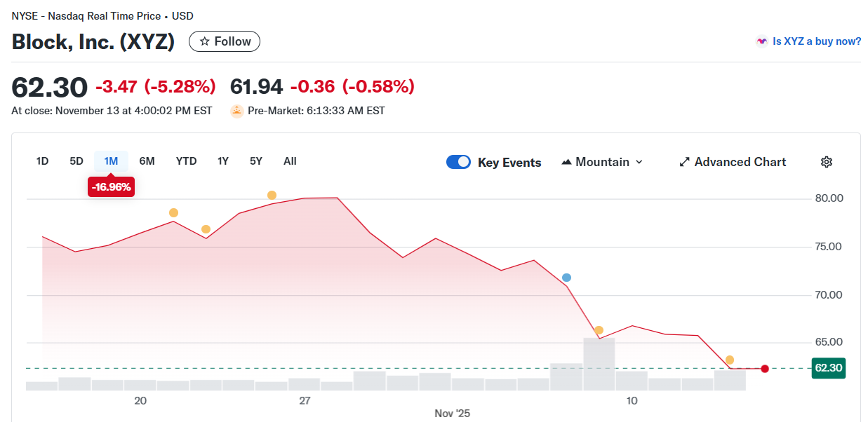Click the blue key event dot on chart

(566, 278)
